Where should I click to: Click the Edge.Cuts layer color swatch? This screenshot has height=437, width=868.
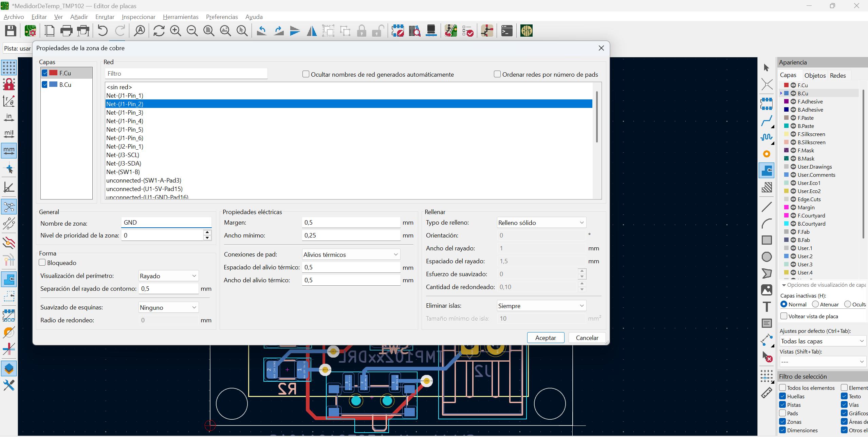point(786,199)
